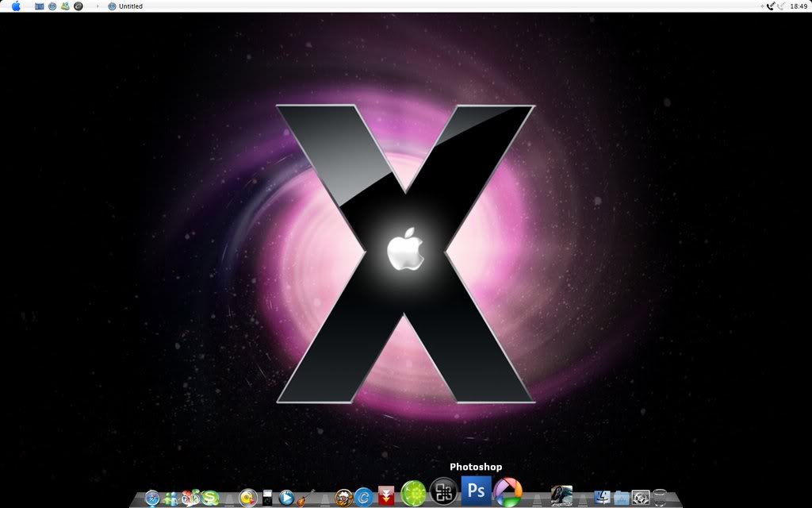Click the first browser globe quick launch icon

click(52, 6)
